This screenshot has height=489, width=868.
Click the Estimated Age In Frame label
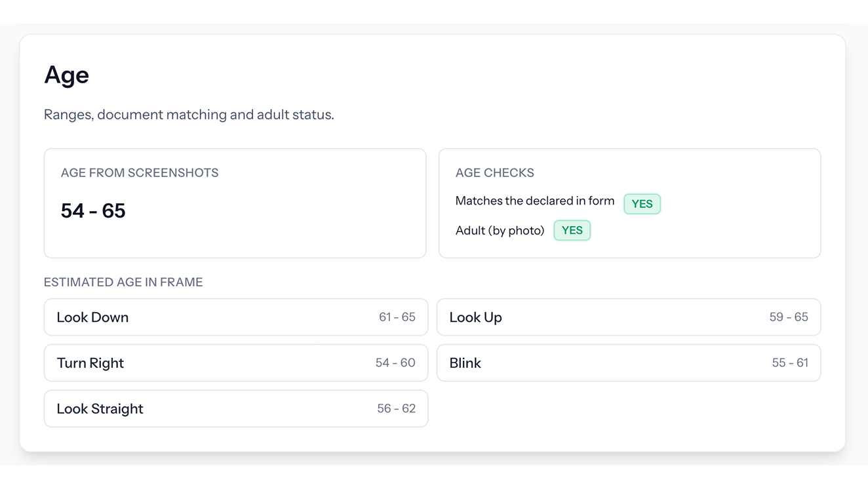(x=123, y=283)
